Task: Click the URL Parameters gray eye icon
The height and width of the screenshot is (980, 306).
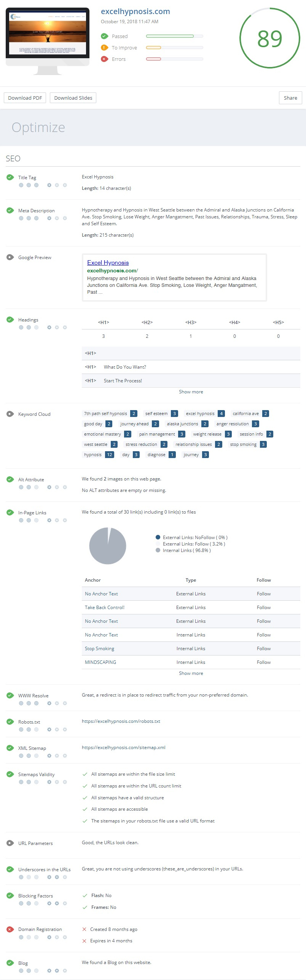Action: pos(10,843)
